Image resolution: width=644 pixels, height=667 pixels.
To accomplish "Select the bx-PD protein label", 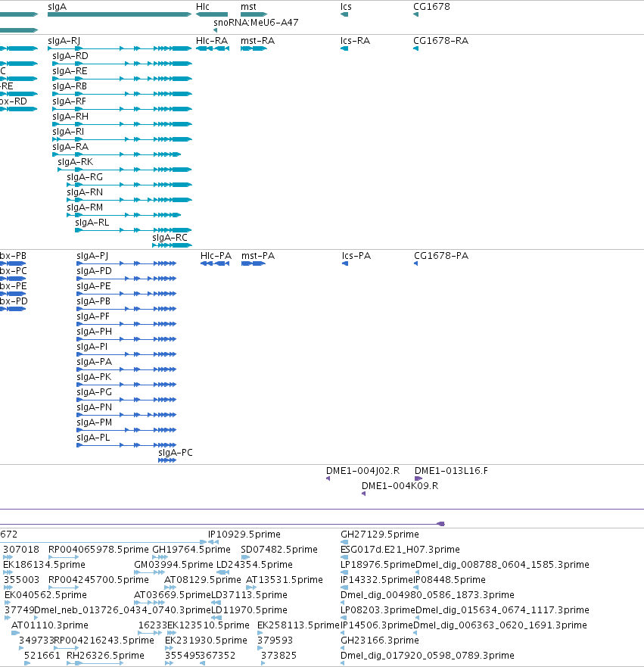I will (x=14, y=301).
